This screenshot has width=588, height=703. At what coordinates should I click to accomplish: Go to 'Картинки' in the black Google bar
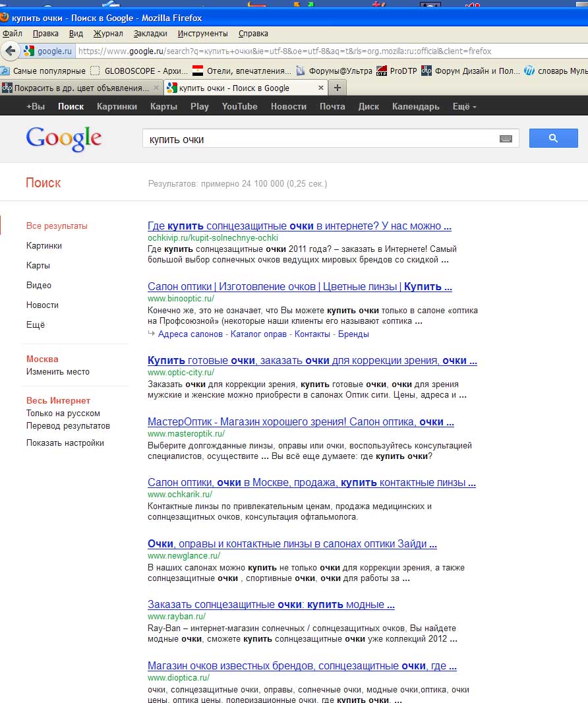(x=117, y=107)
